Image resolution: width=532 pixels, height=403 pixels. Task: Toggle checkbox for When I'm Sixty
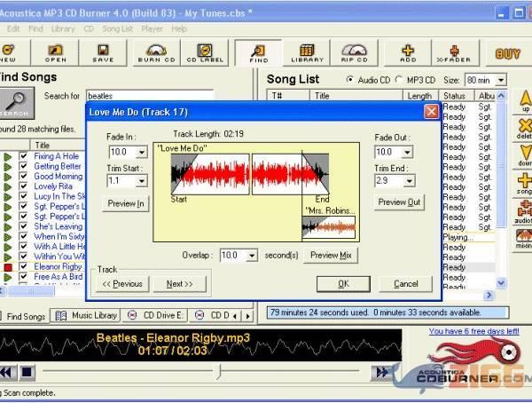click(23, 236)
